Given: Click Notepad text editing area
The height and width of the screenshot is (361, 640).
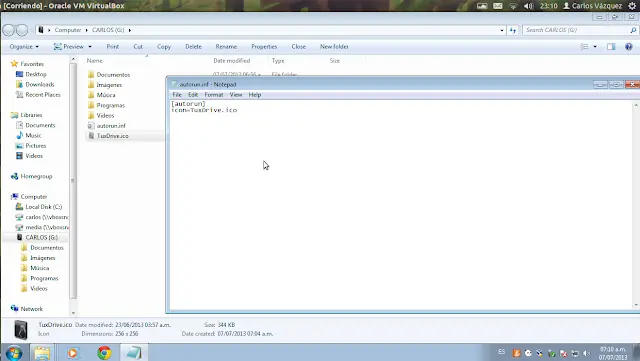Looking at the screenshot, I should coord(401,205).
